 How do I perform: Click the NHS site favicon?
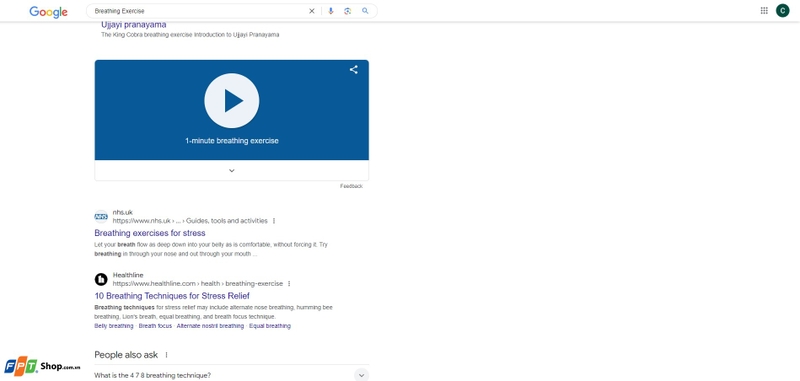101,217
